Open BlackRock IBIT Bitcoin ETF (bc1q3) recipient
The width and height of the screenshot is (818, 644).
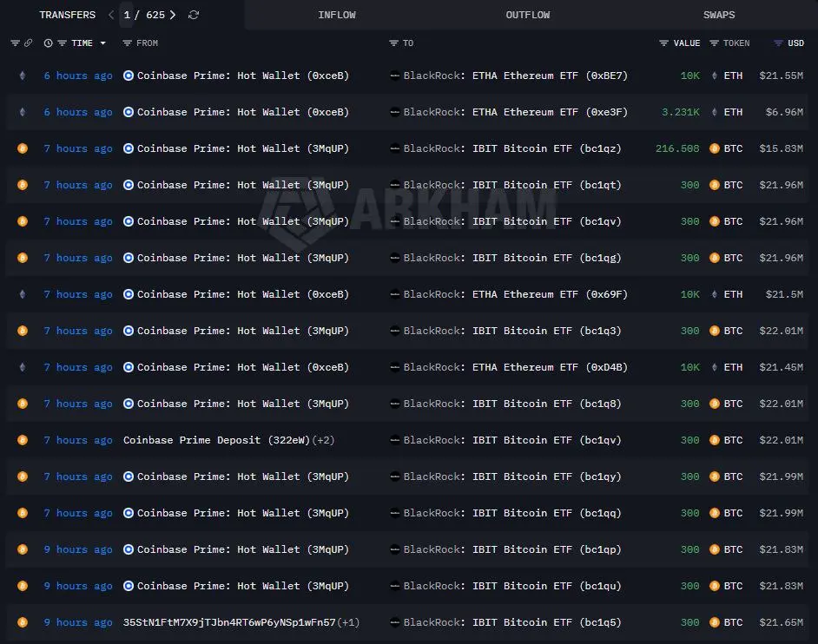click(512, 332)
